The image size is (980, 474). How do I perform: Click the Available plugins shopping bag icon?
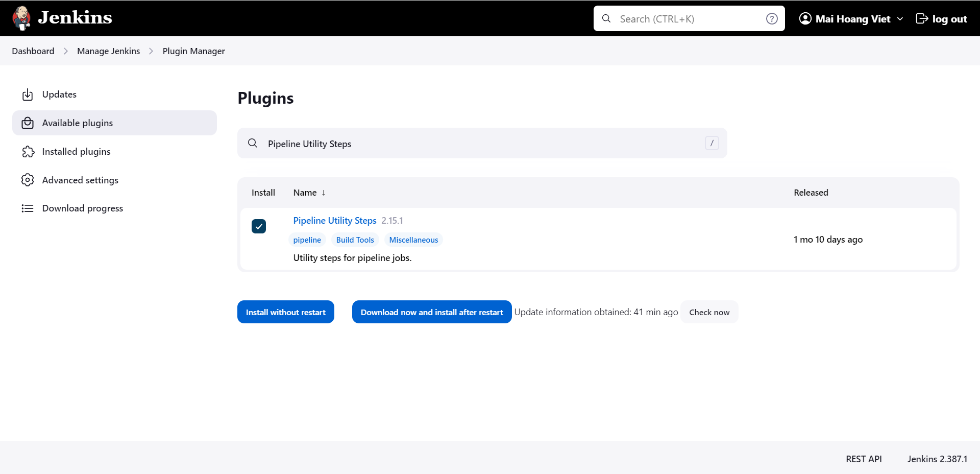[x=28, y=123]
